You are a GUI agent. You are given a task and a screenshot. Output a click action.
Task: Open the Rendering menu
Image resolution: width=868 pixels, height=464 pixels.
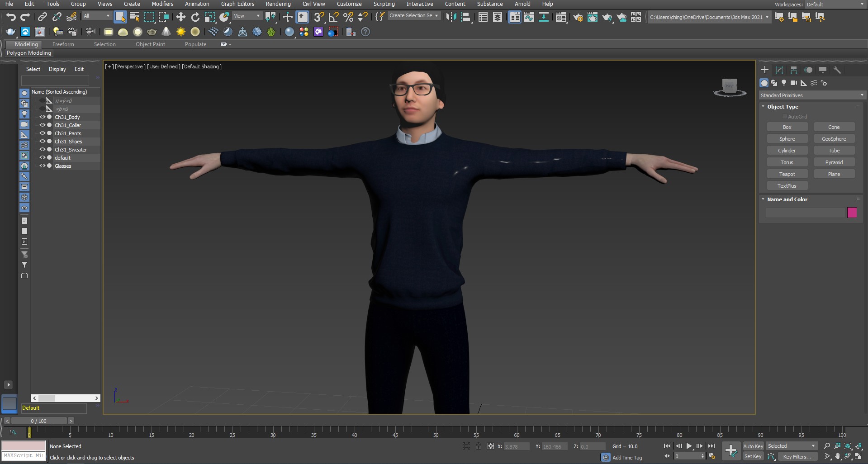click(x=278, y=4)
